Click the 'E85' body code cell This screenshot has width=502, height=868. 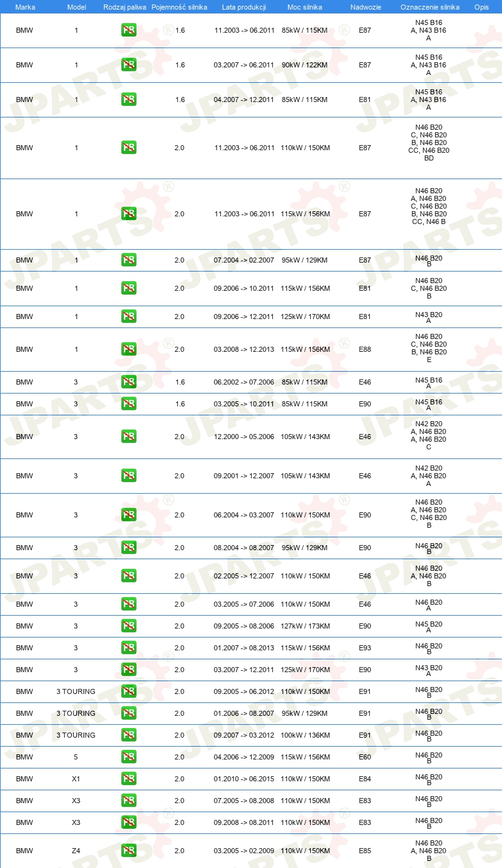click(365, 851)
